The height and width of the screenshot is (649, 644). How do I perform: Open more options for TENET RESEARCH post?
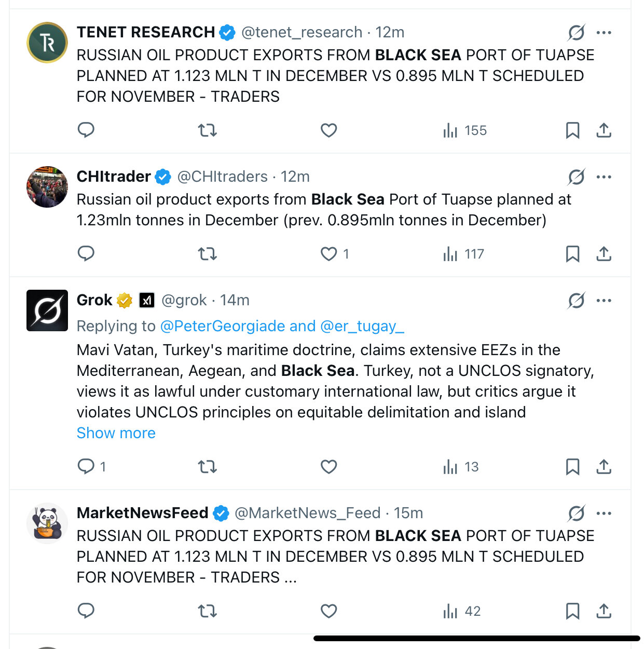[604, 33]
